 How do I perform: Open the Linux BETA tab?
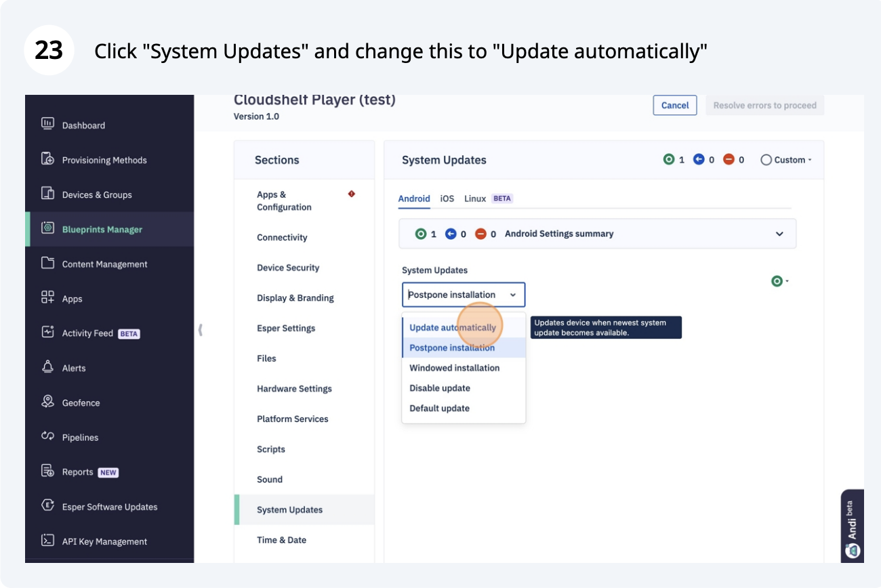pyautogui.click(x=489, y=198)
